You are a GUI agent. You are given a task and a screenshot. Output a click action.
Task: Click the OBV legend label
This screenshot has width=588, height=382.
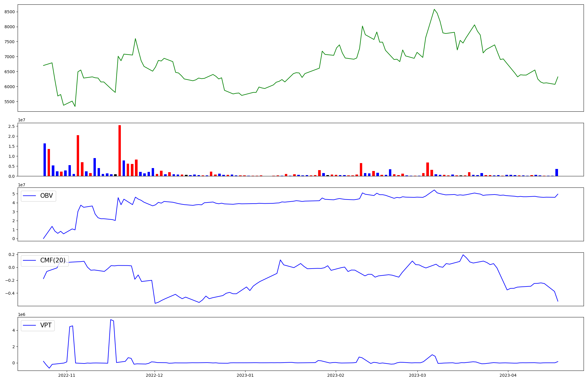pyautogui.click(x=46, y=196)
